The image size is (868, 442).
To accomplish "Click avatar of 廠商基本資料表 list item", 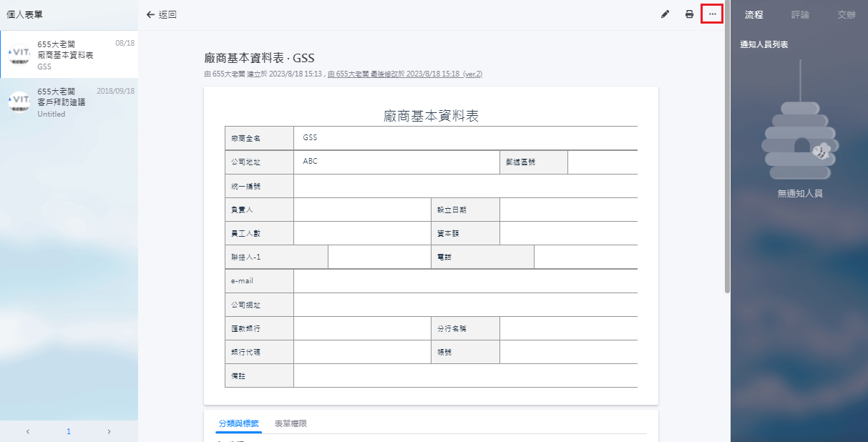I will point(18,55).
